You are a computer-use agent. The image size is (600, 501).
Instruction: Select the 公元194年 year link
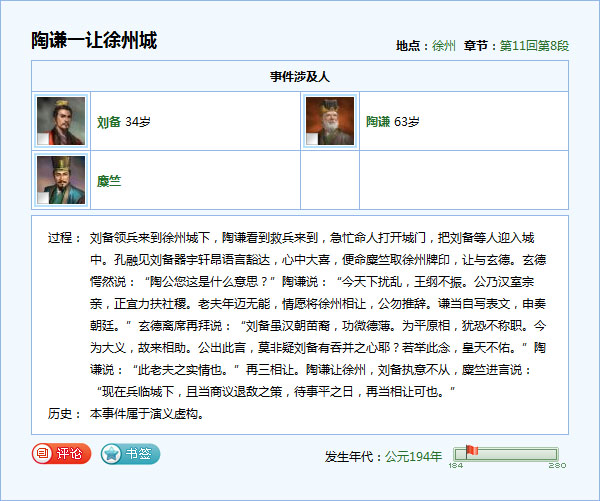tap(413, 456)
